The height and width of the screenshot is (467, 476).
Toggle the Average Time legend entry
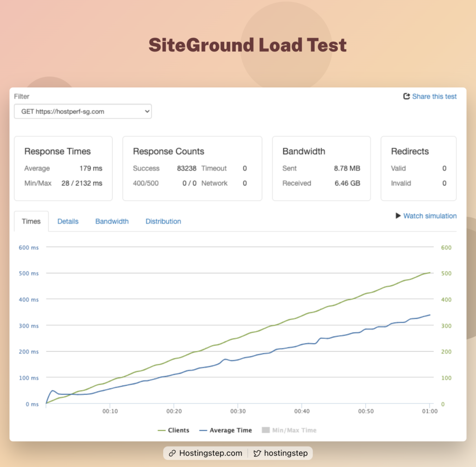(x=225, y=430)
